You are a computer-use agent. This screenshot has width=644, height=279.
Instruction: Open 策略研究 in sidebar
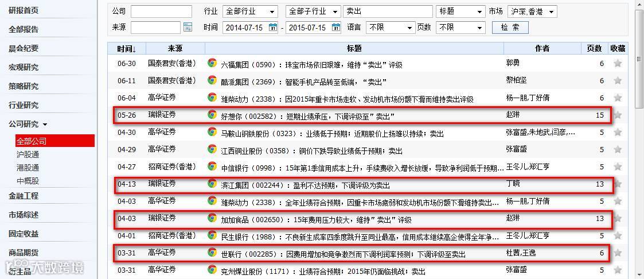coord(24,86)
